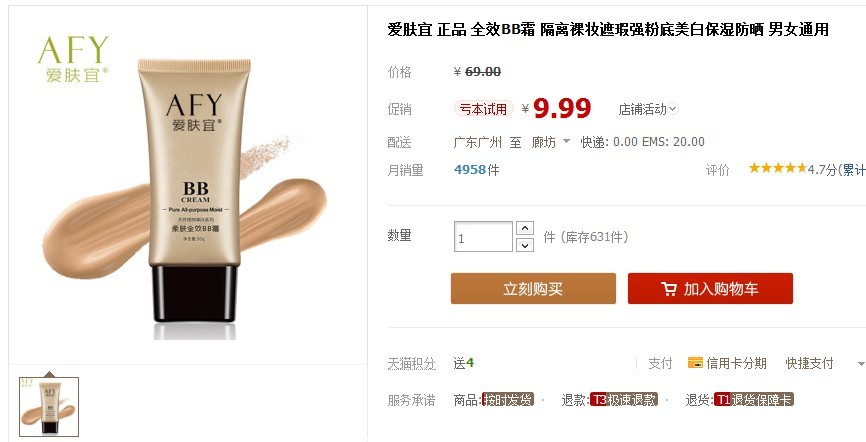The height and width of the screenshot is (442, 866).
Task: Open the 4958件 monthly sales link
Action: [x=477, y=170]
